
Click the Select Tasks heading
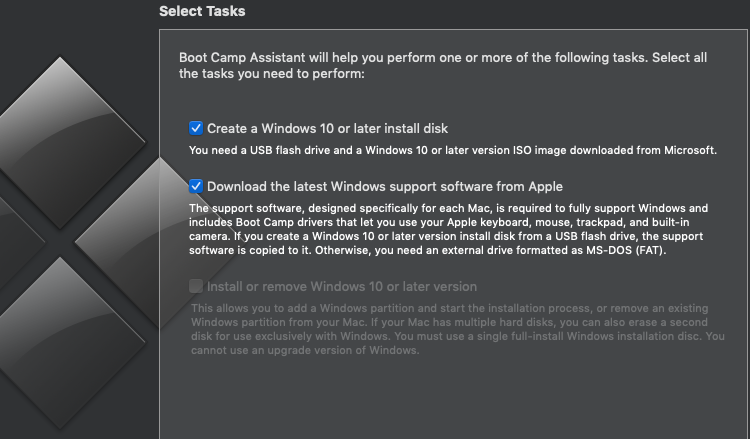202,11
